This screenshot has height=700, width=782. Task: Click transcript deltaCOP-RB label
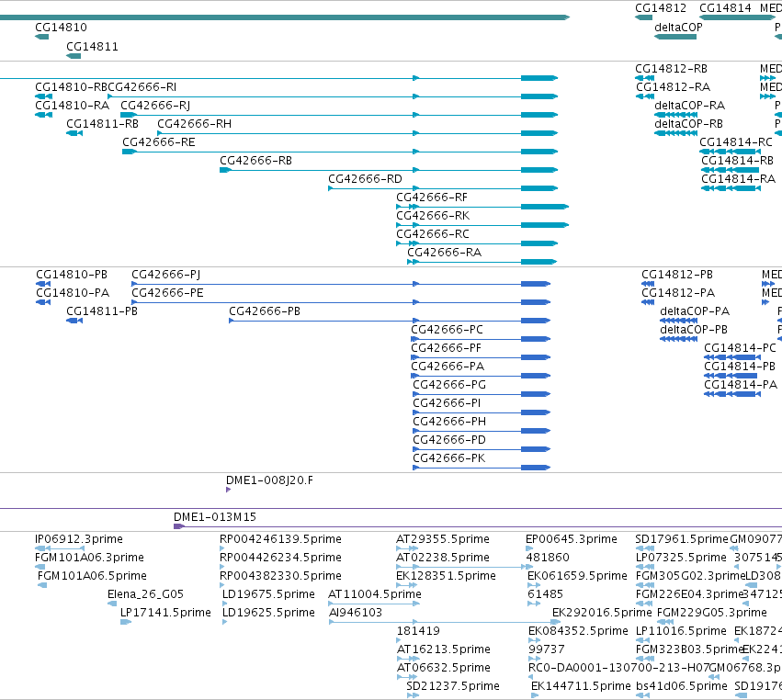pos(689,124)
